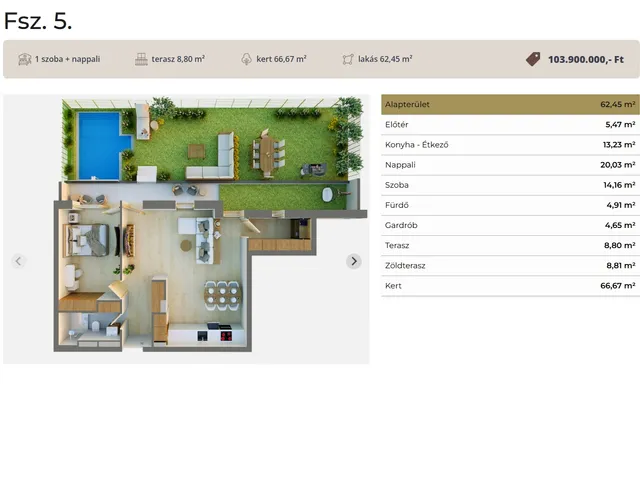Select the Nappali row
The image size is (640, 480).
pos(510,165)
